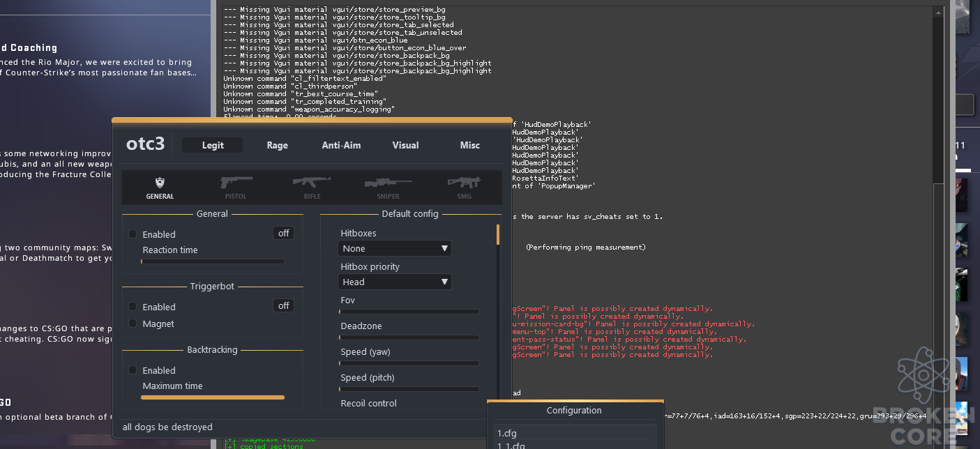Toggle Enabled checkbox under Backtracking
Image resolution: width=980 pixels, height=449 pixels.
(x=133, y=370)
